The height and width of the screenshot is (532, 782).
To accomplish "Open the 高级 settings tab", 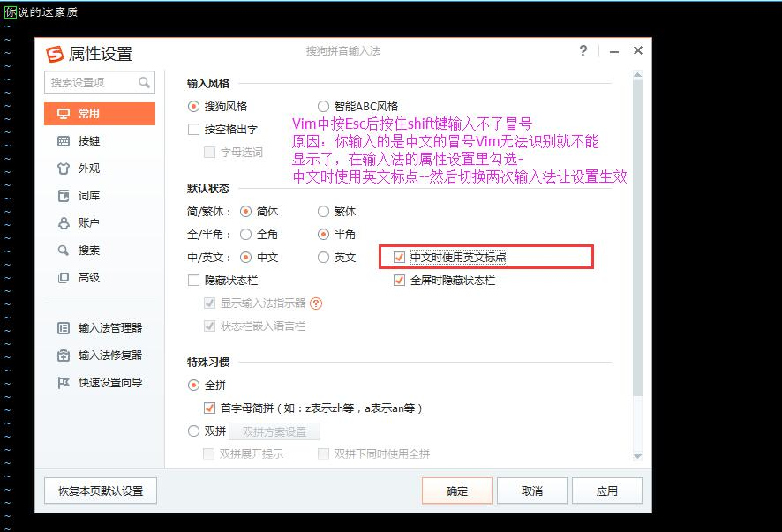I will (x=100, y=278).
